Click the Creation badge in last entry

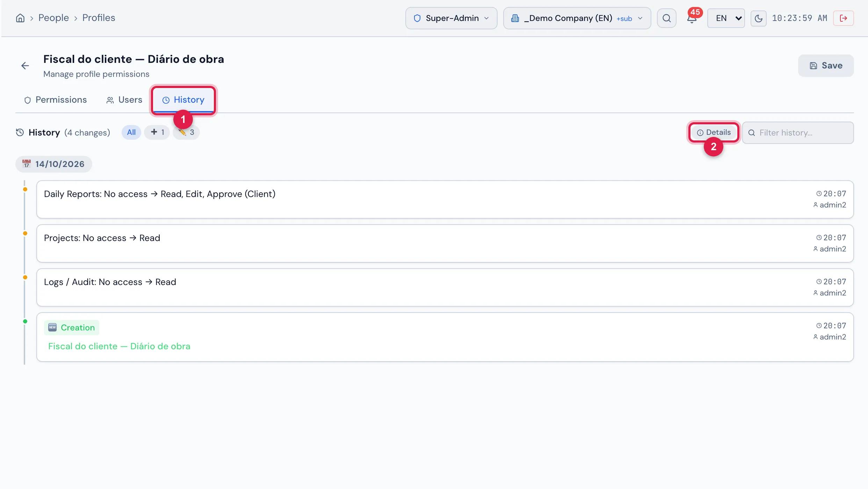tap(72, 328)
